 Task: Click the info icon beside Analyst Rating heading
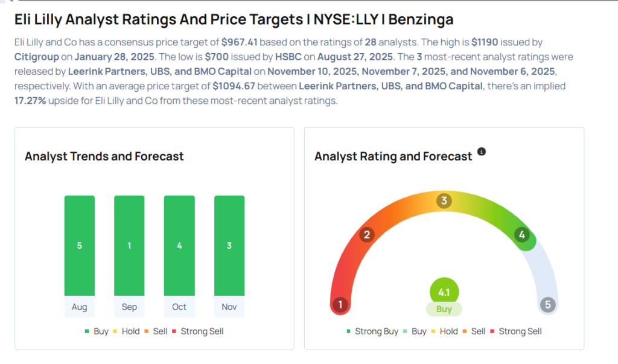pyautogui.click(x=481, y=152)
